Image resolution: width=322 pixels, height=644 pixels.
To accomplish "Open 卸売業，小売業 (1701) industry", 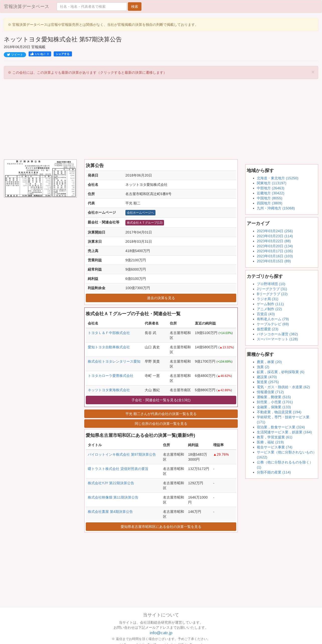I will (275, 402).
